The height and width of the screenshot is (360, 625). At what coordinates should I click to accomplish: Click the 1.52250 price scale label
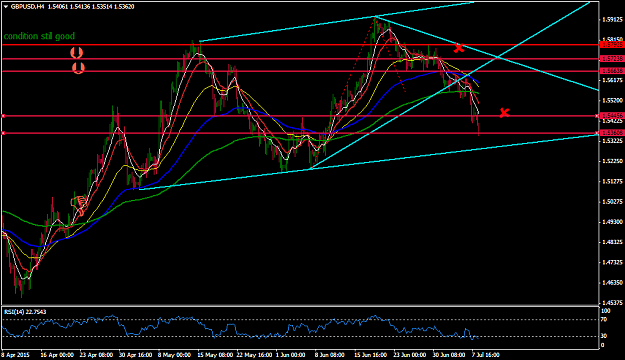(x=613, y=161)
